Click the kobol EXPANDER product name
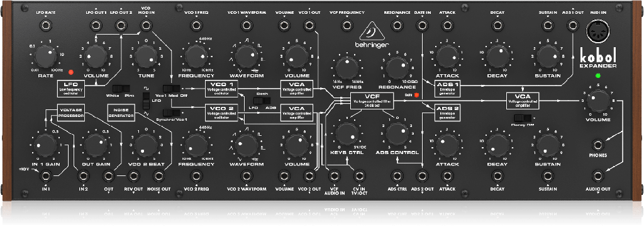The height and width of the screenshot is (227, 644). point(597,58)
